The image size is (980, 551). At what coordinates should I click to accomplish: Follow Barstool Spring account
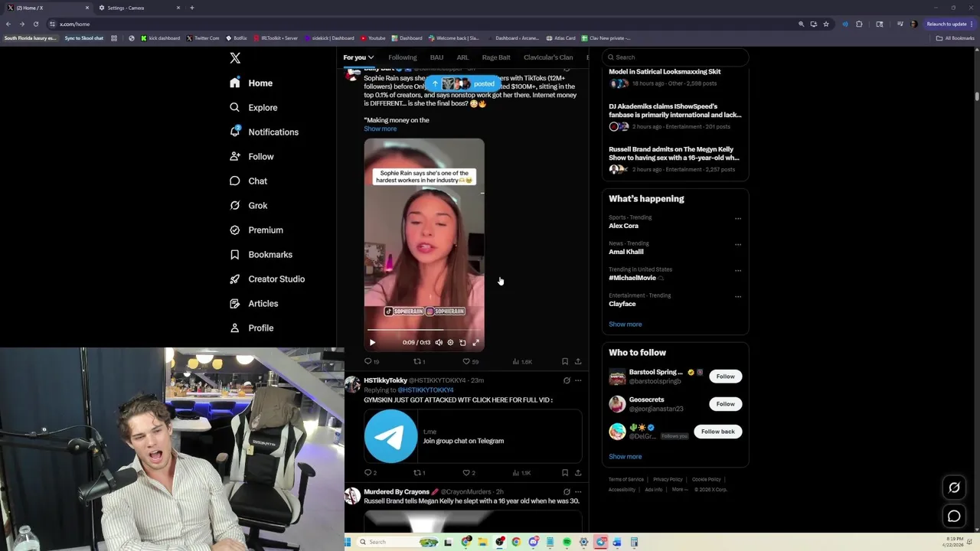[725, 377]
